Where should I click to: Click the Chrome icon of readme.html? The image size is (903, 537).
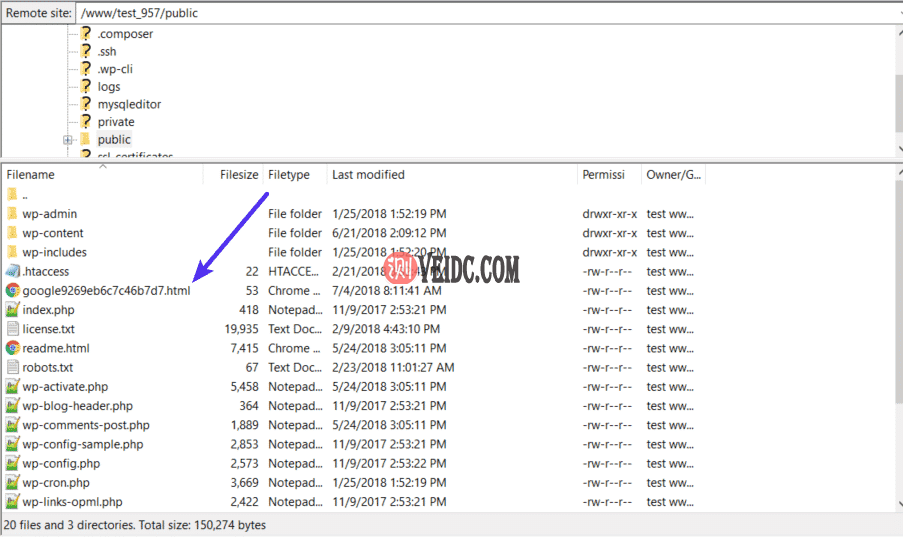(12, 348)
